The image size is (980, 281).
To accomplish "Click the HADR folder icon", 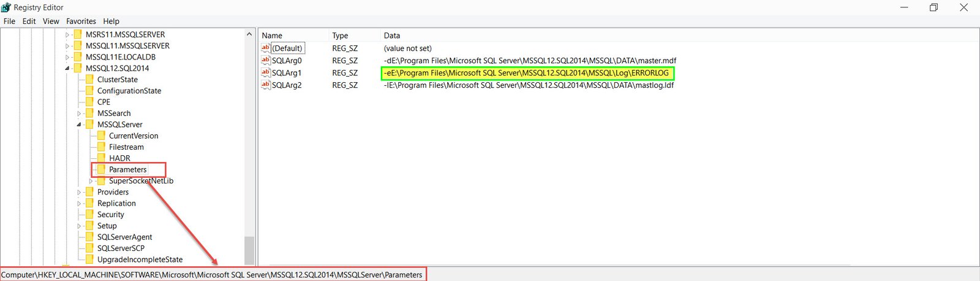I will pos(101,158).
